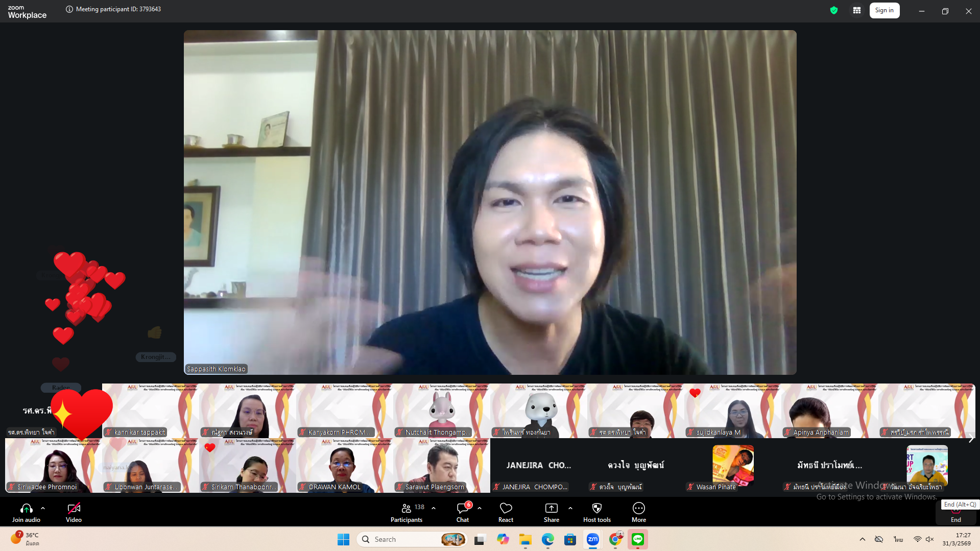Expand the Share options caret
This screenshot has width=980, height=551.
click(570, 508)
